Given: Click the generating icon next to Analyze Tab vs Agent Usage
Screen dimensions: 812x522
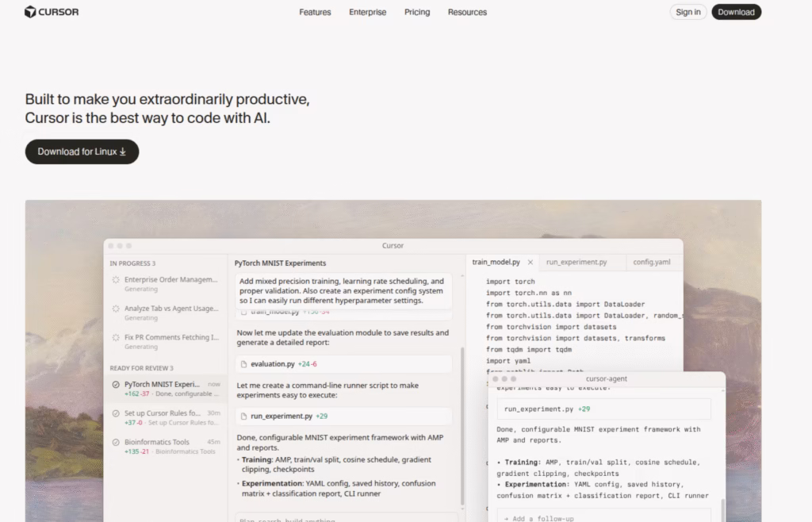Looking at the screenshot, I should 116,309.
